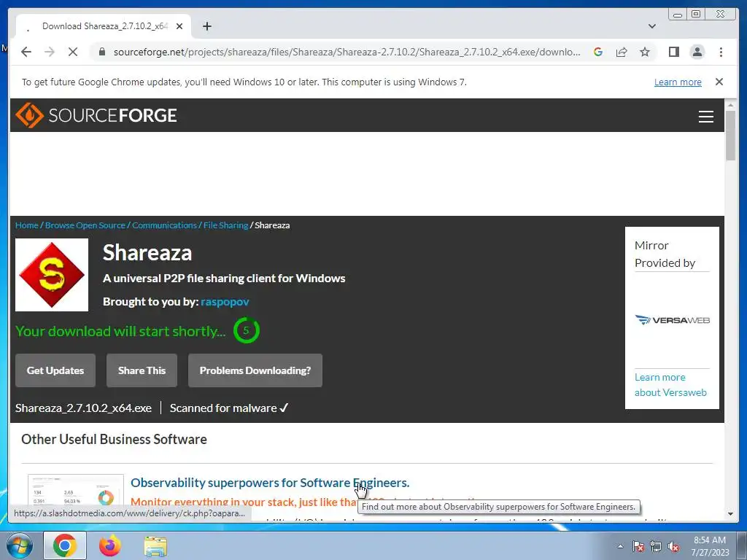747x560 pixels.
Task: Open the Windows Start menu
Action: [x=18, y=545]
